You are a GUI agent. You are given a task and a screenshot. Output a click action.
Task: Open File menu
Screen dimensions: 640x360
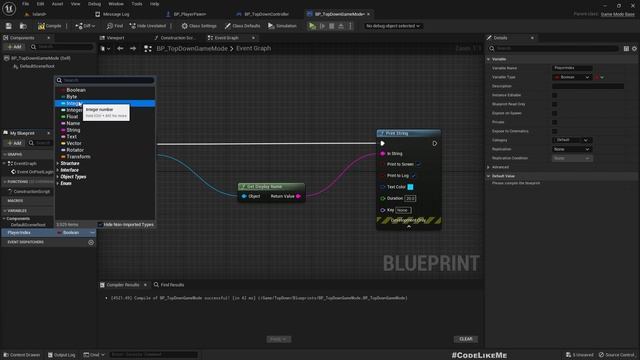point(25,4)
